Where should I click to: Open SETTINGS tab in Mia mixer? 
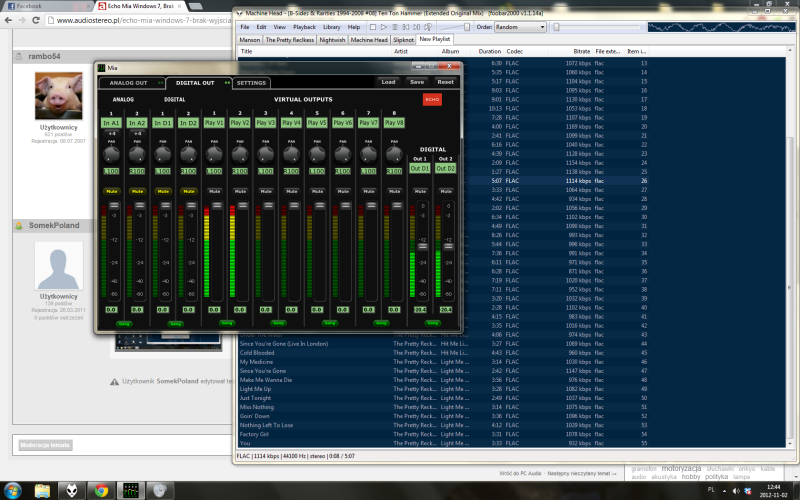pos(251,83)
